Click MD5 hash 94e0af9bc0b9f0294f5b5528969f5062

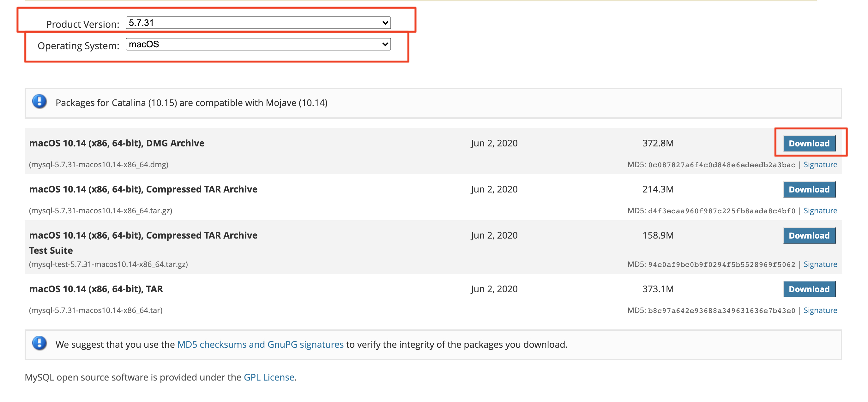721,265
